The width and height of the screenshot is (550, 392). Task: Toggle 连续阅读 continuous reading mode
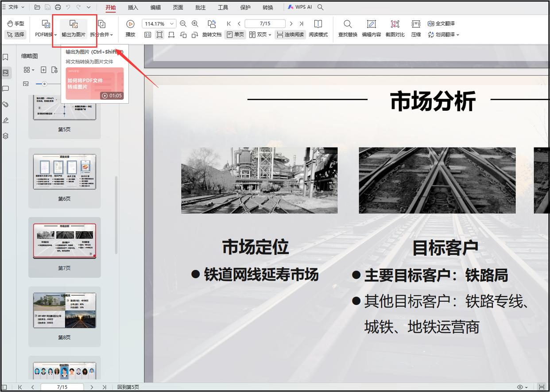pyautogui.click(x=290, y=35)
